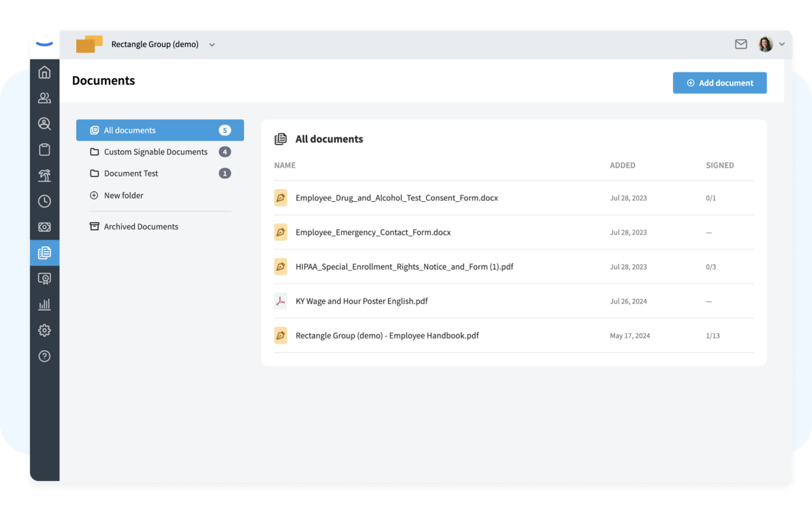Click the 0/1 signed count

711,198
